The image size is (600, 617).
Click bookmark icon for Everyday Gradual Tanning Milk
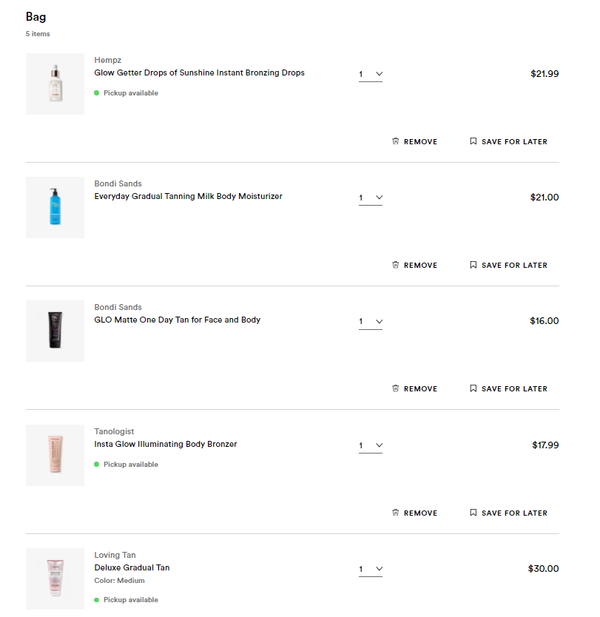[x=473, y=265]
